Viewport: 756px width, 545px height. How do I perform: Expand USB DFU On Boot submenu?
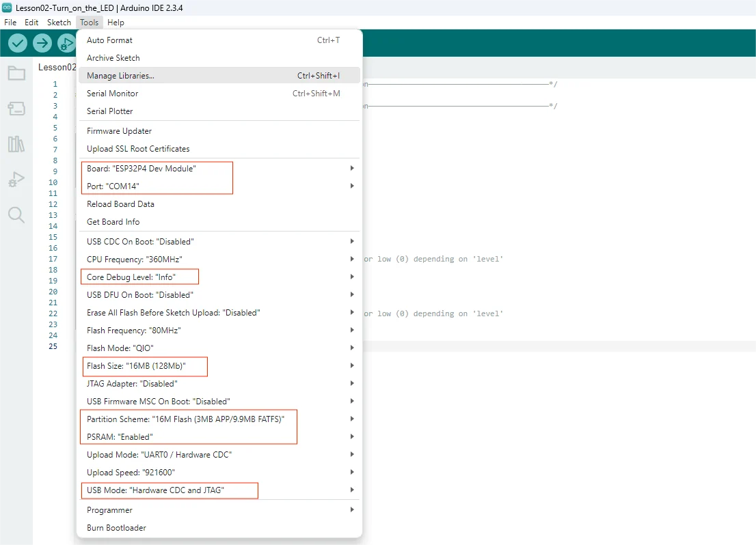click(219, 295)
